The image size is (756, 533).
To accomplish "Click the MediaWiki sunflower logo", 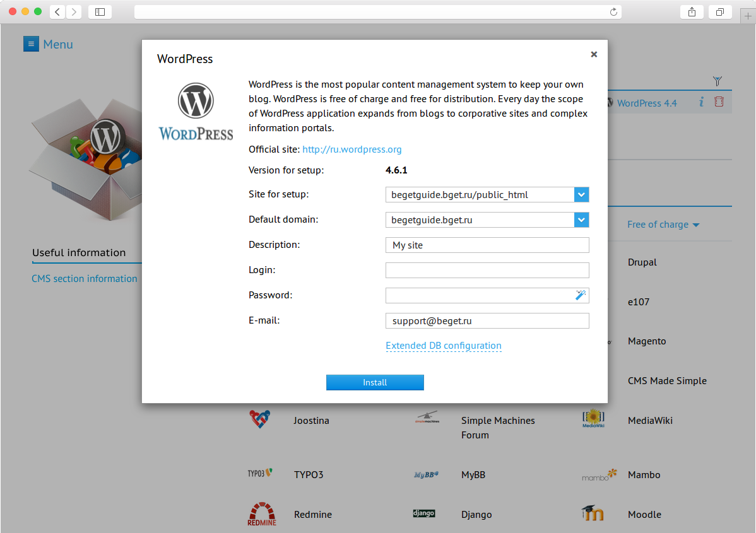I will pyautogui.click(x=594, y=418).
